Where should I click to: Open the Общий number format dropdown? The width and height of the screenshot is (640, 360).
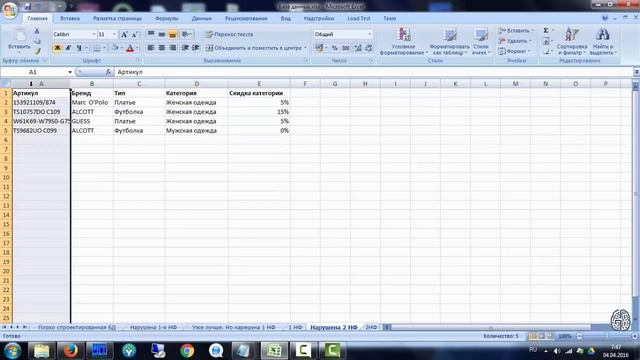(x=370, y=34)
